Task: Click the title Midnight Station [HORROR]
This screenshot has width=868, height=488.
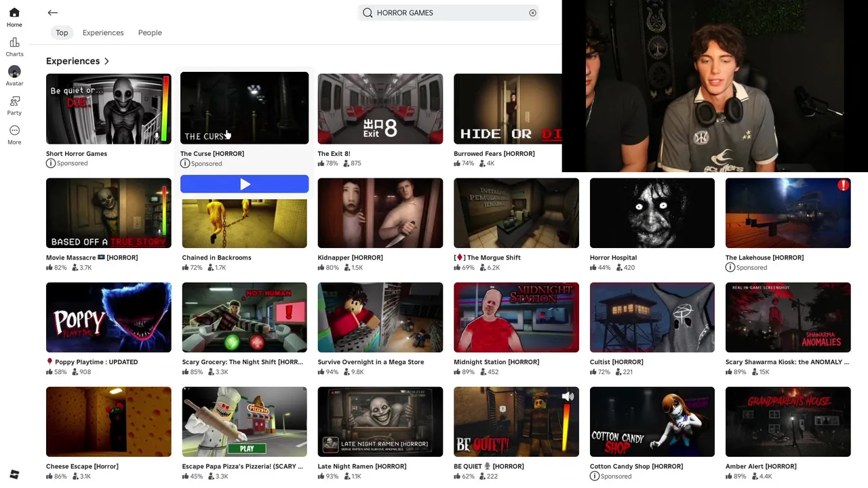Action: (x=496, y=362)
